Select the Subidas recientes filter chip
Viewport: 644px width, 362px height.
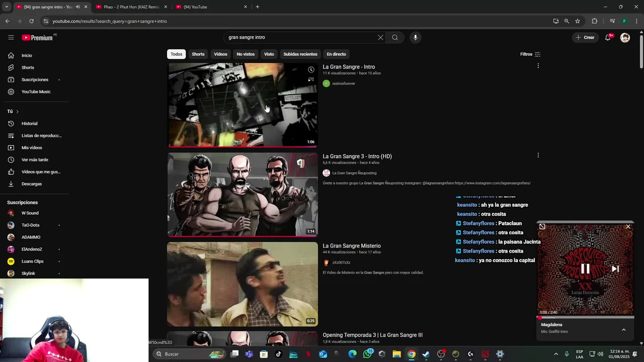[300, 54]
